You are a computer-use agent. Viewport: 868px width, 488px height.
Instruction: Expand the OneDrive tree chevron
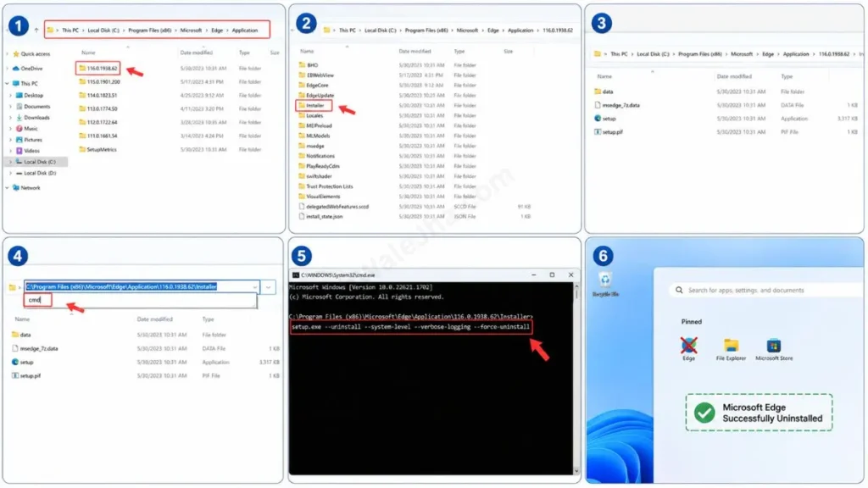point(7,69)
